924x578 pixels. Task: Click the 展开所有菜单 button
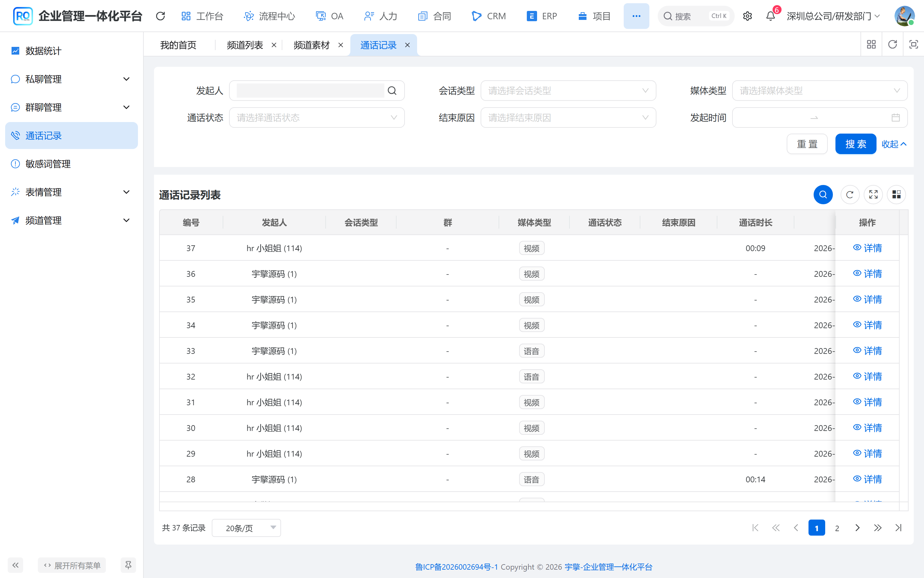(x=72, y=565)
